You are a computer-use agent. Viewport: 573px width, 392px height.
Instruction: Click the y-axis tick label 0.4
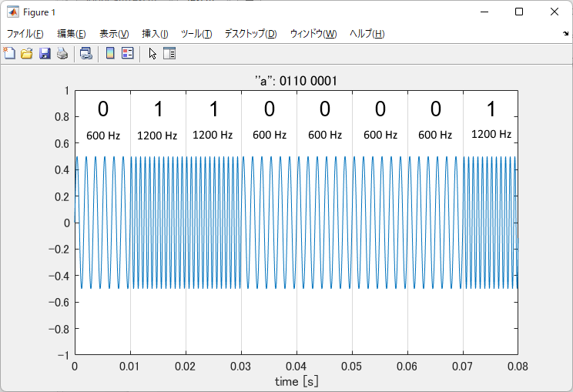point(62,170)
